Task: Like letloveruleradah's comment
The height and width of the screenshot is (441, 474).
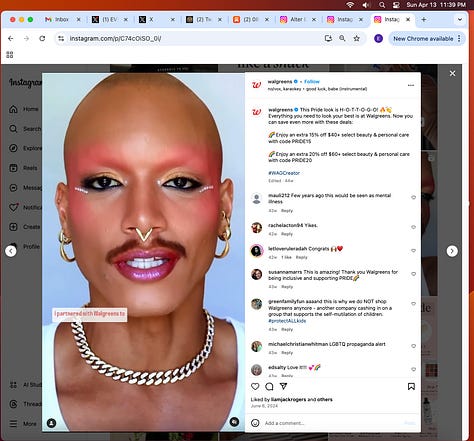Action: (x=413, y=250)
